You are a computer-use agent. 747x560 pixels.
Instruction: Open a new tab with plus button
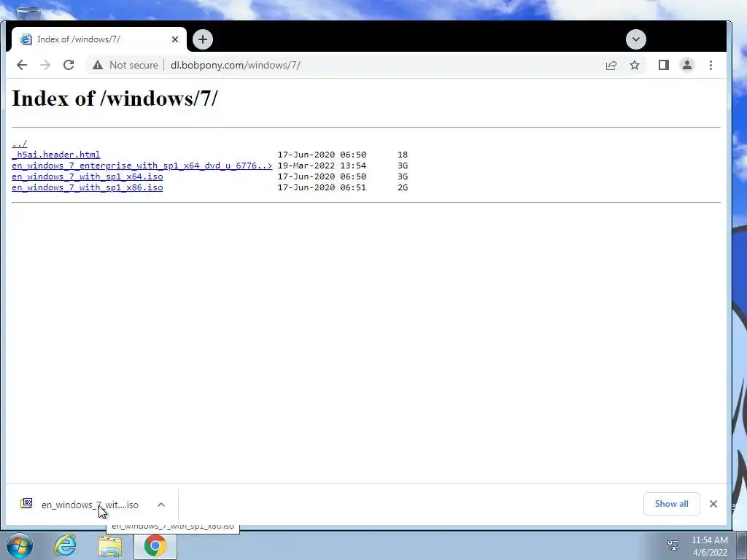203,39
